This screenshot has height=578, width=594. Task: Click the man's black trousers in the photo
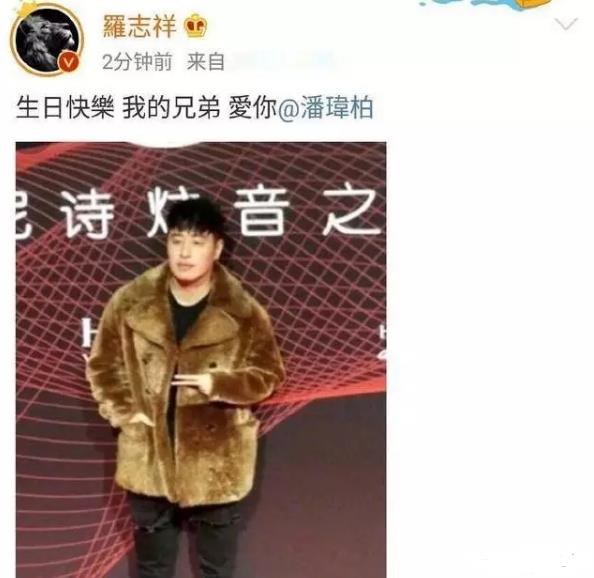pos(186,538)
